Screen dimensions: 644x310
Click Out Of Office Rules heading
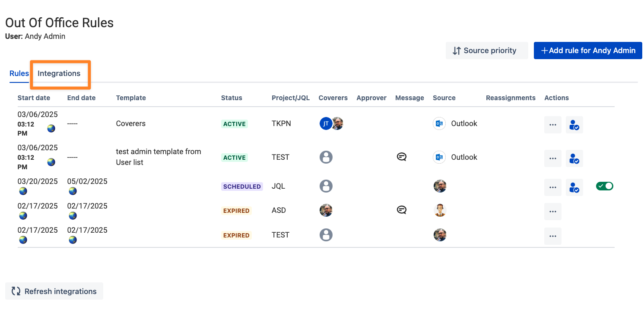(60, 22)
